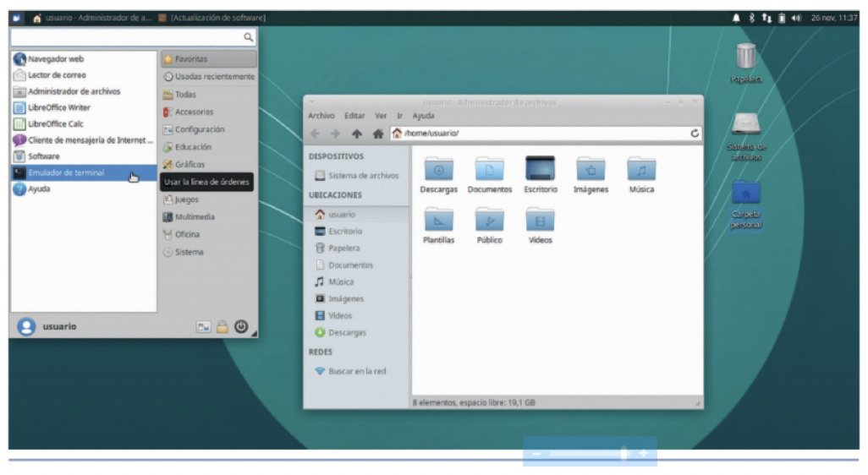Select Sistema de archivos desktop icon
The image size is (868, 475).
pos(745,137)
